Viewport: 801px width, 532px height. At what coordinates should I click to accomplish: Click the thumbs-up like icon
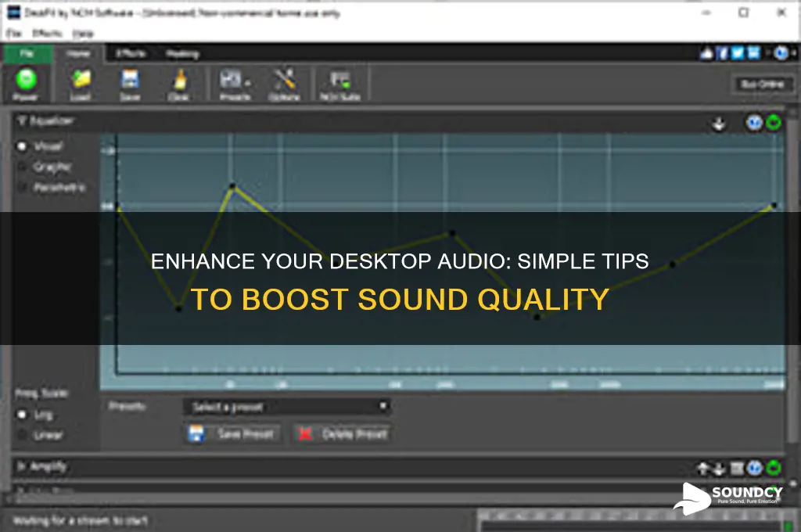(707, 53)
